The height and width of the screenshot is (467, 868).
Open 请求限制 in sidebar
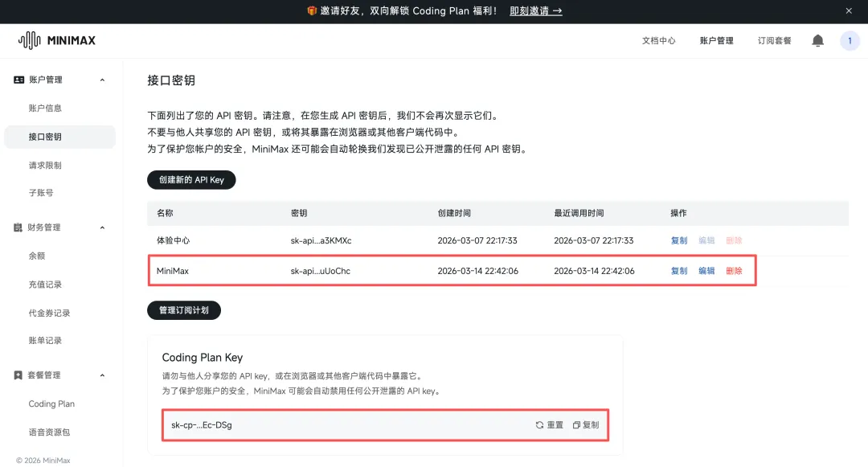[45, 165]
